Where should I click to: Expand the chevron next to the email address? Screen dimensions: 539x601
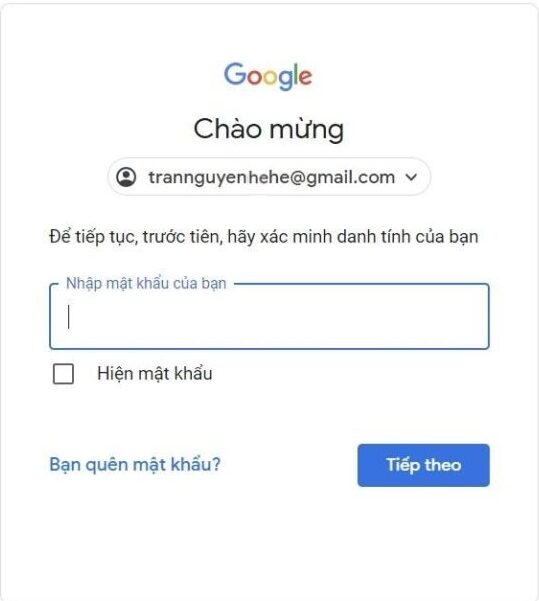coord(411,177)
